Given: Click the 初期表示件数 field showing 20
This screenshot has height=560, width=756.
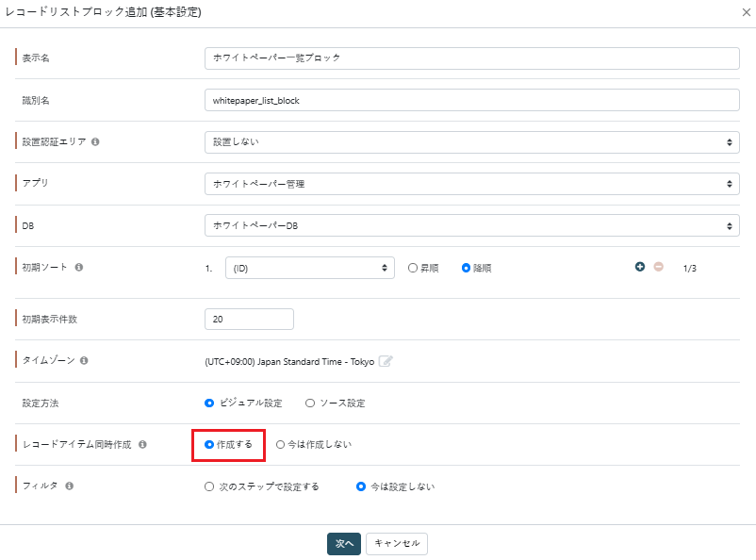Looking at the screenshot, I should tap(249, 319).
